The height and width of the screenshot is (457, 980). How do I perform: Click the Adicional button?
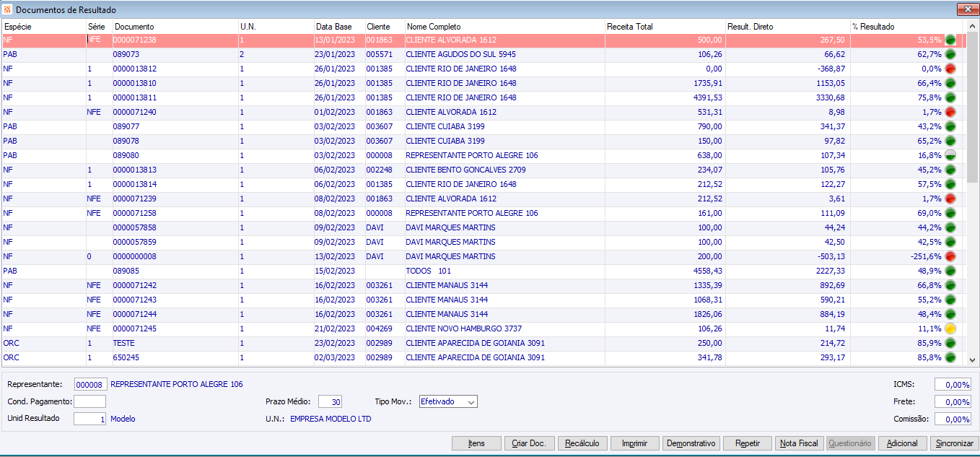902,443
